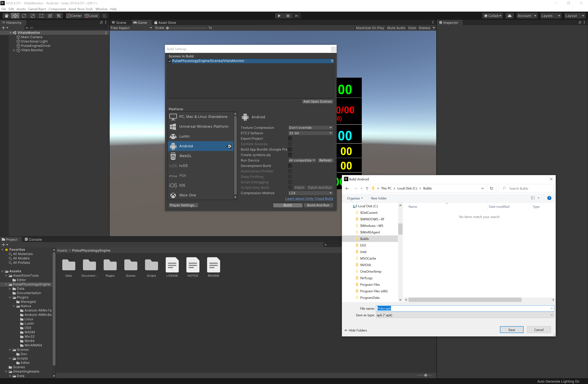Switch to the Console tab
This screenshot has width=588, height=384.
point(33,239)
